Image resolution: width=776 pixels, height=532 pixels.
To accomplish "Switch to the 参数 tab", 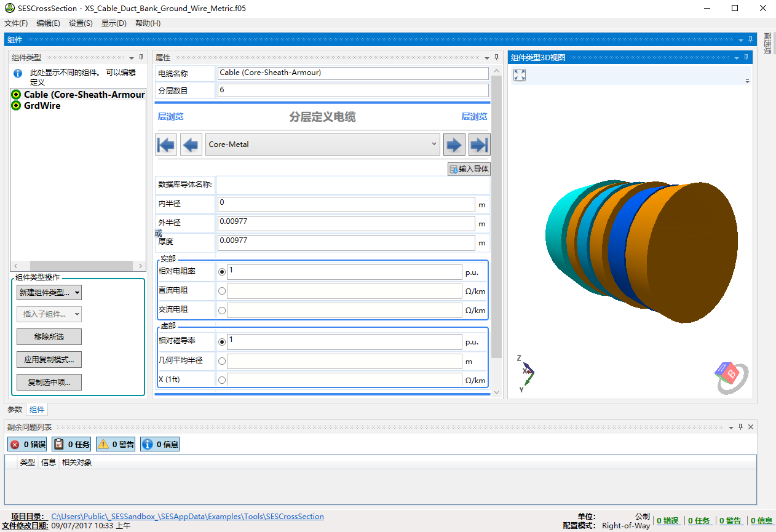I will click(x=15, y=410).
